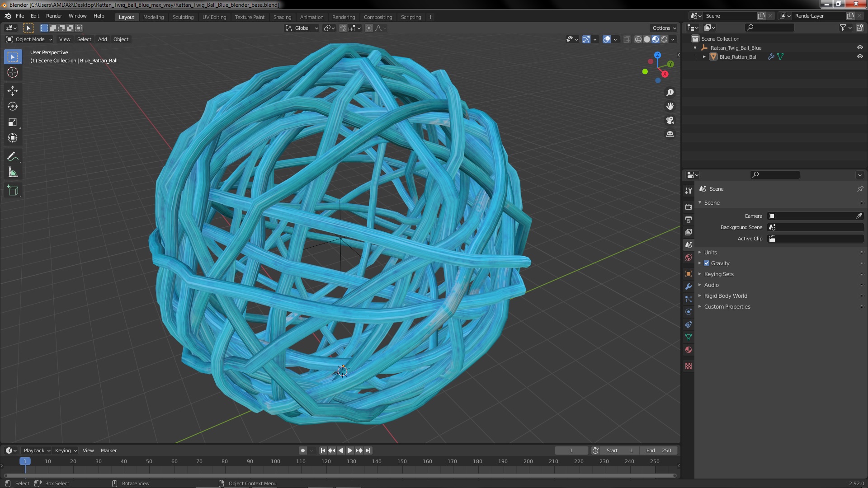Click the Pan view hand icon
The width and height of the screenshot is (868, 488).
tap(670, 106)
